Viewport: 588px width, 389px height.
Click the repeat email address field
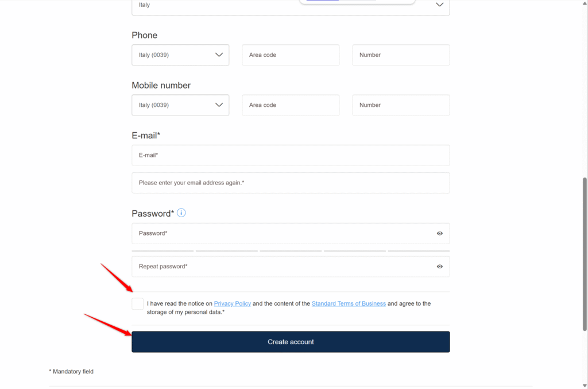pos(291,183)
